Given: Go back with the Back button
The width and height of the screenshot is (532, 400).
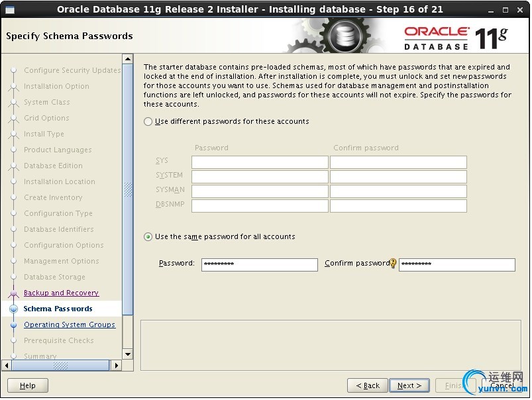Looking at the screenshot, I should [368, 385].
